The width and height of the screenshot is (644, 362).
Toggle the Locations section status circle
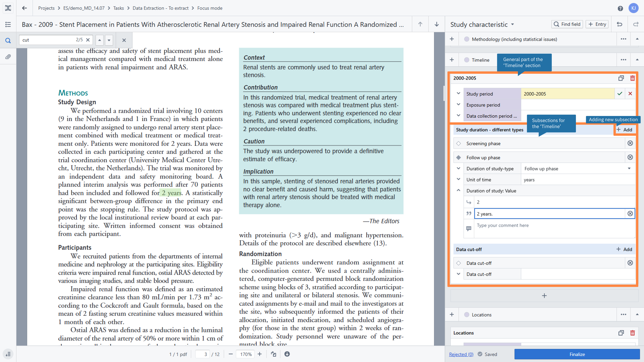pos(467,315)
